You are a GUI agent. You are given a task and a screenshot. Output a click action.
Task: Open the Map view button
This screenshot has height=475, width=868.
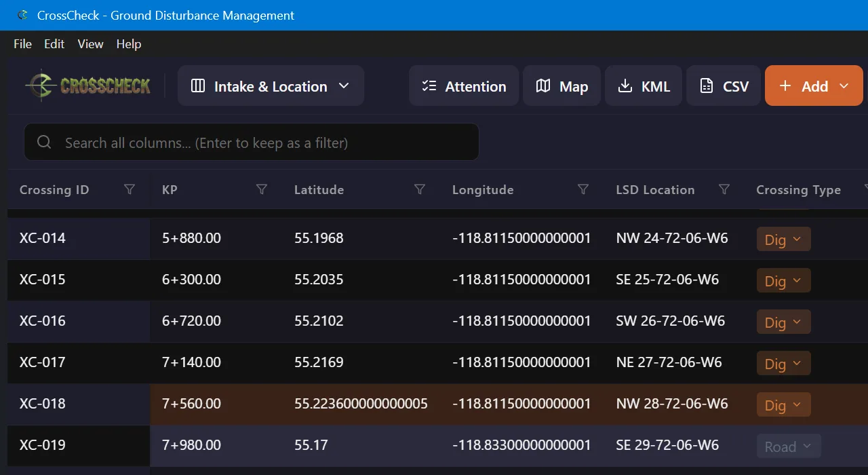pos(561,85)
